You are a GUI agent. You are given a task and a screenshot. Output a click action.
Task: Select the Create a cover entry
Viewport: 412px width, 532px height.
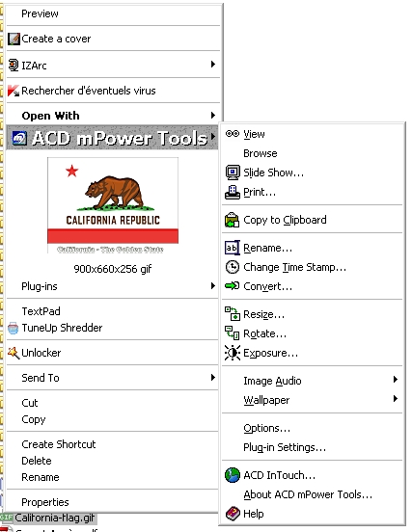tap(113, 39)
